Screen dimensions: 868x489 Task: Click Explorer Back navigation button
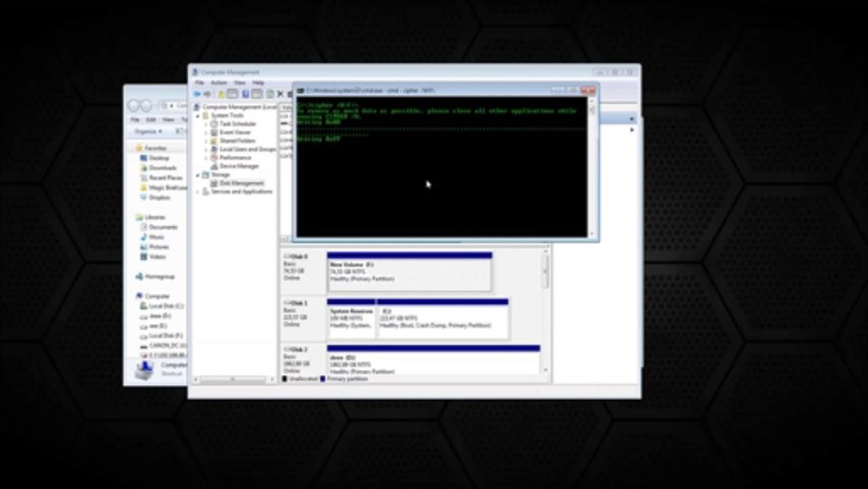134,106
